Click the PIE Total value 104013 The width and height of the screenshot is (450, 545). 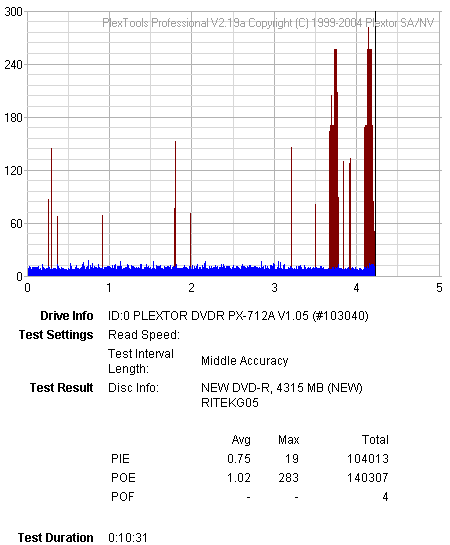368,459
